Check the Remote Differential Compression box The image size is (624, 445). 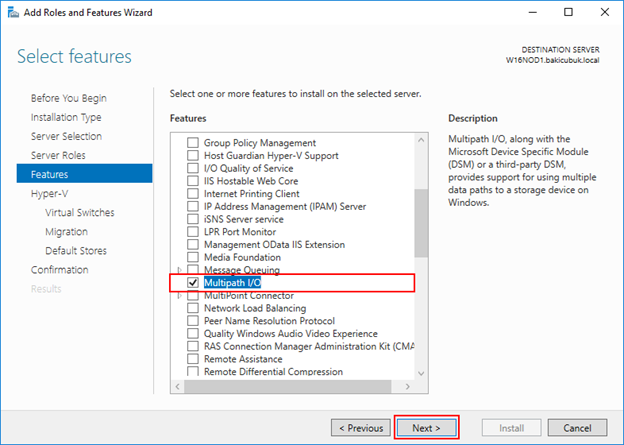point(193,371)
